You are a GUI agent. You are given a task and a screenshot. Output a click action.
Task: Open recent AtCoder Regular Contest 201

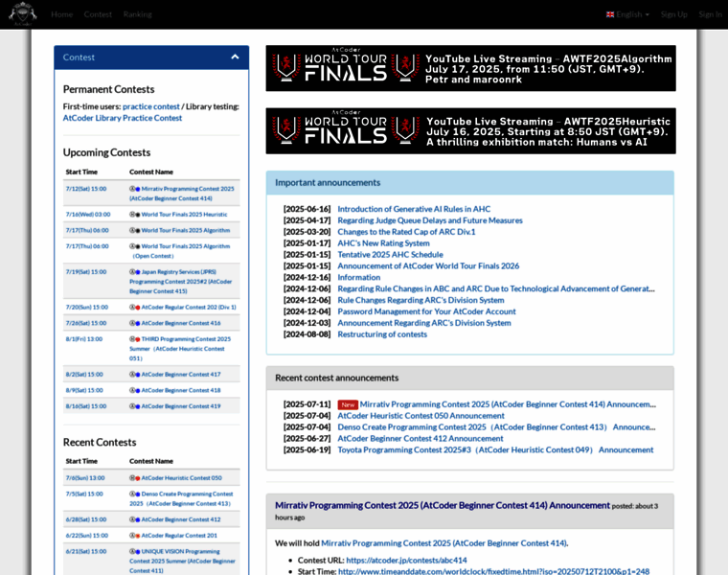click(x=179, y=536)
